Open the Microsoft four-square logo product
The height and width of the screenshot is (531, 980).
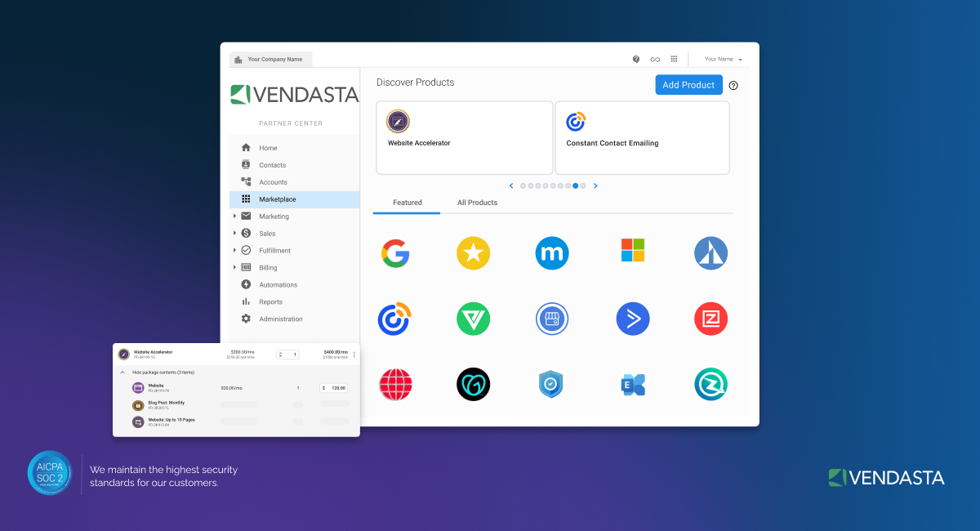[632, 250]
